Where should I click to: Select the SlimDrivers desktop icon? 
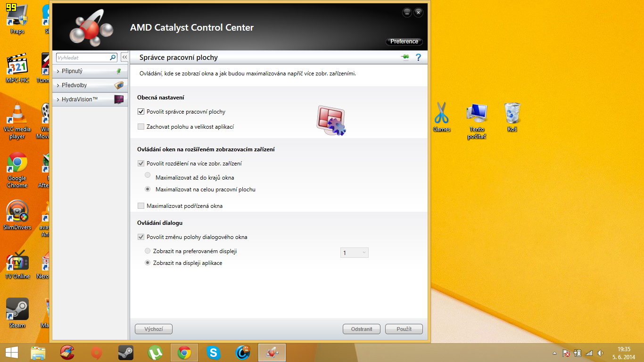17,215
